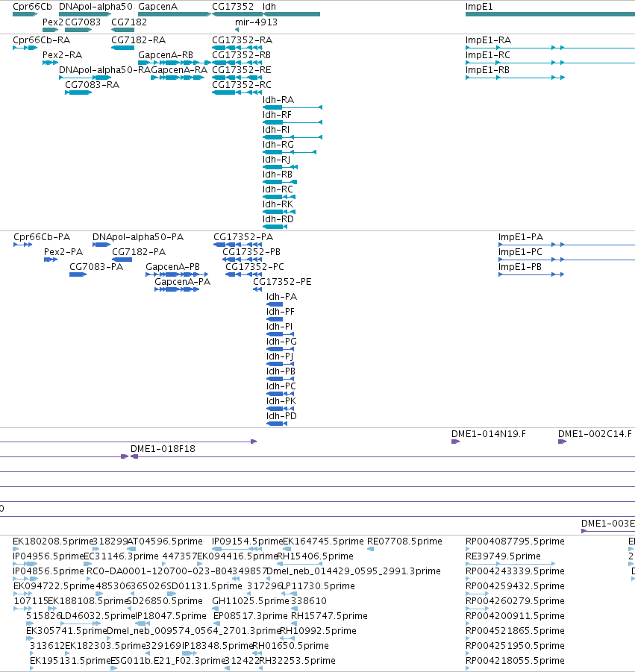The image size is (635, 672).
Task: Open the Idh-RA transcript label
Action: pyautogui.click(x=278, y=100)
